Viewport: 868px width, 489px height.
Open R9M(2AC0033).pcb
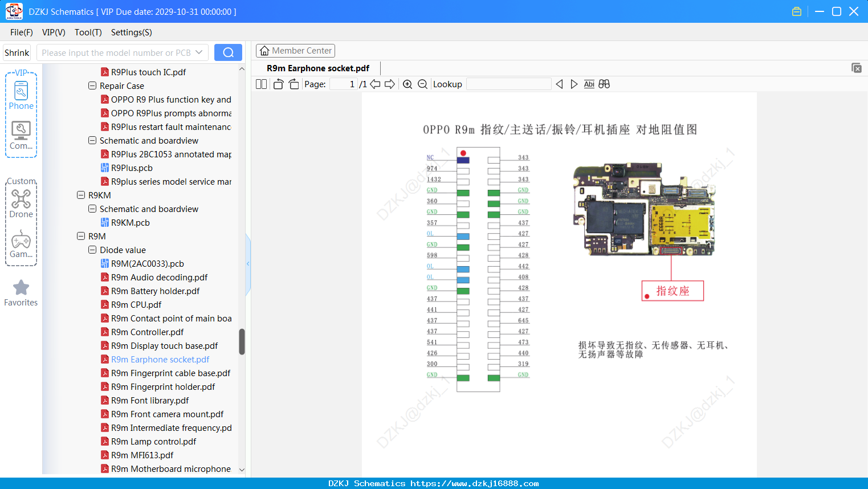coord(148,264)
